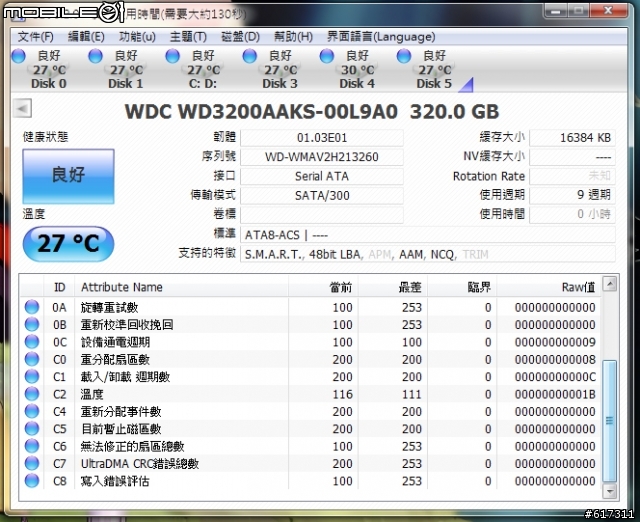Click raw value 00000000000C
The height and width of the screenshot is (522, 640).
point(555,377)
